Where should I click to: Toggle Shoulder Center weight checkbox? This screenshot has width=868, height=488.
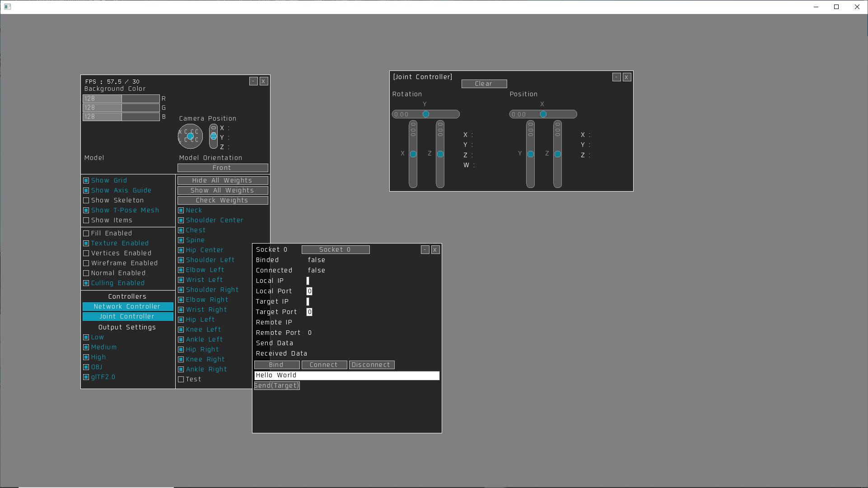(181, 221)
